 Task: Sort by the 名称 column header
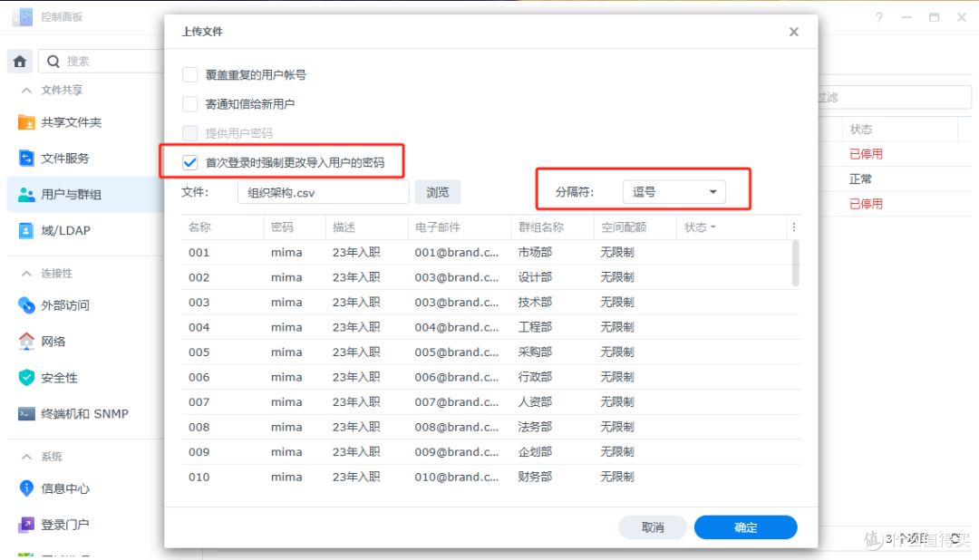tap(199, 227)
